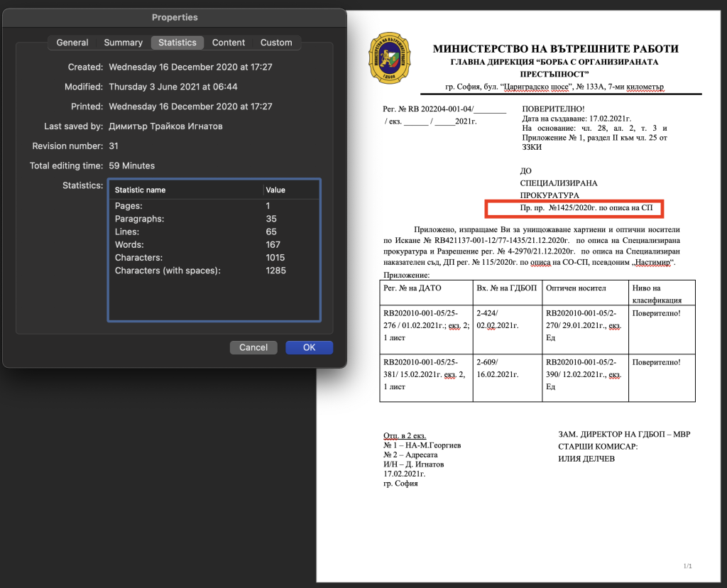The height and width of the screenshot is (588, 727).
Task: Click 'ЗАМ. ДИРЕКТОР НА ГДБОП – МВР' line
Action: [x=624, y=434]
